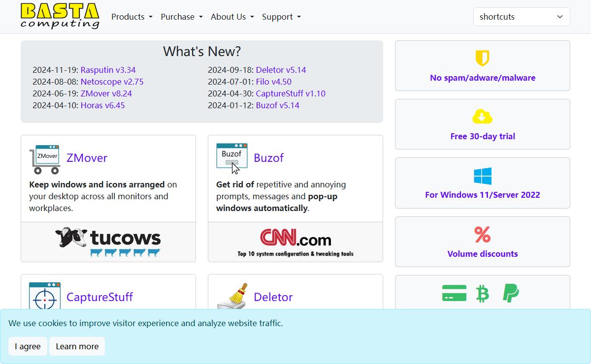The image size is (591, 364).
Task: Click the PayPal icon
Action: point(511,293)
